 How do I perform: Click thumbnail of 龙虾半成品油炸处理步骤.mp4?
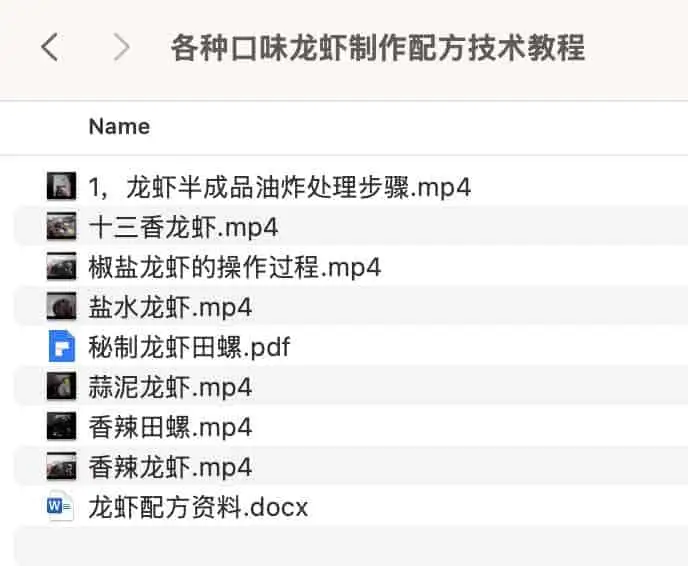point(61,186)
